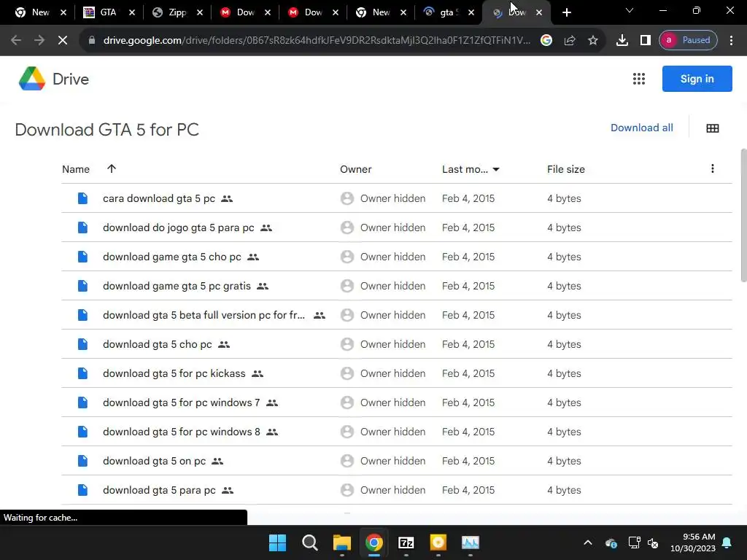Switch to the GTA tab
Image resolution: width=747 pixels, height=560 pixels.
tap(109, 12)
